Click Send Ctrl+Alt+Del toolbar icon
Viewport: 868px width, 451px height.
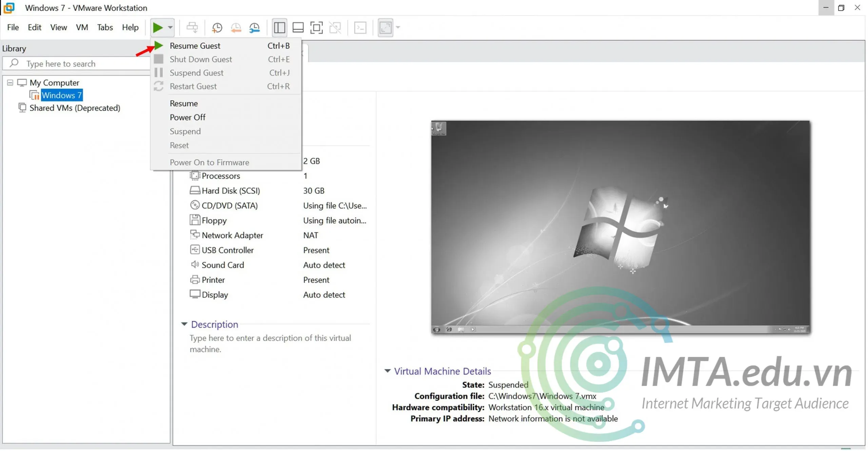[192, 27]
